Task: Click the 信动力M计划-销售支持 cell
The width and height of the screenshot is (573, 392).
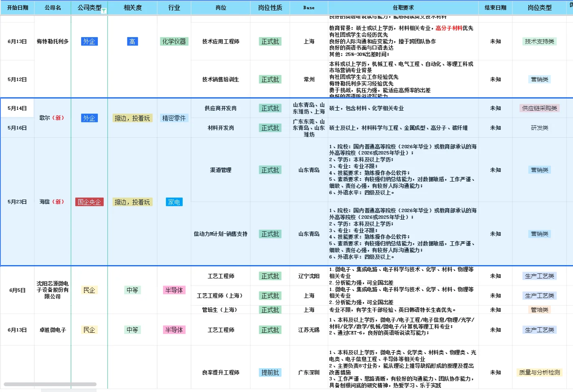Action: click(221, 234)
